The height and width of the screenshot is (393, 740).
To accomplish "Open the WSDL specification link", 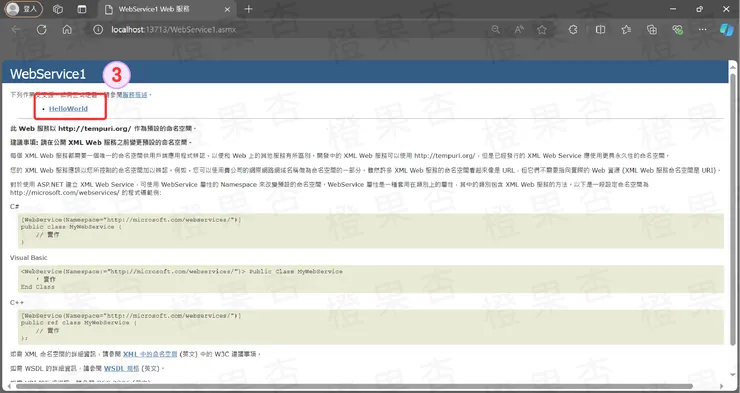I will (122, 368).
